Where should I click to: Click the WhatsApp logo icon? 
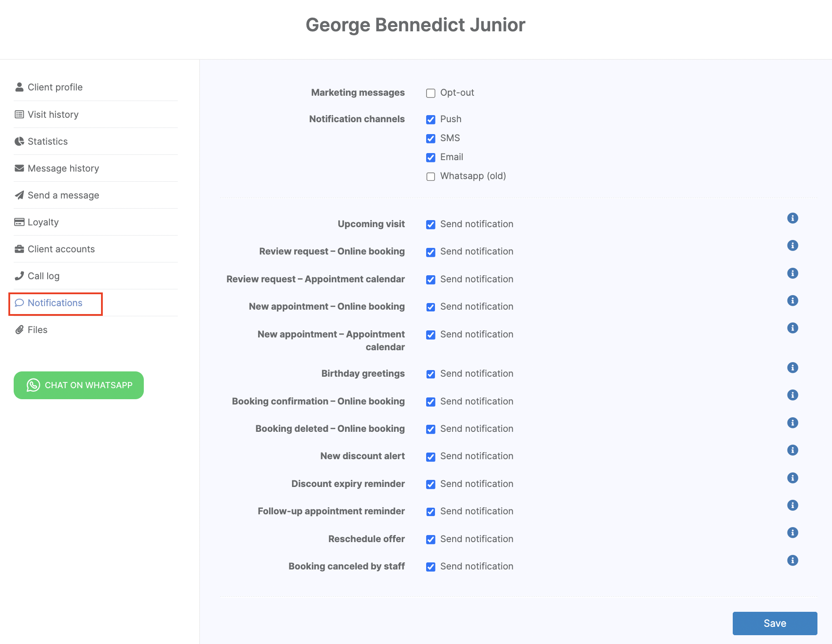33,385
